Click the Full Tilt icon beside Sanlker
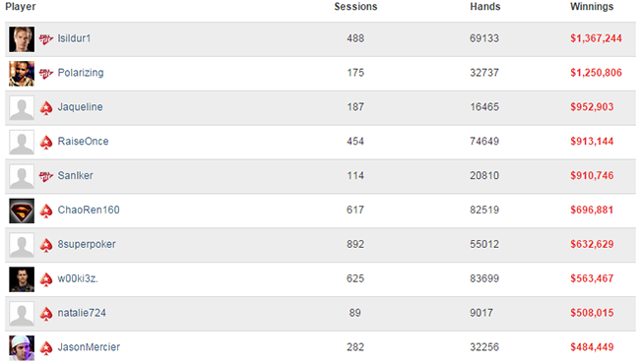Image resolution: width=640 pixels, height=364 pixels. [x=46, y=176]
